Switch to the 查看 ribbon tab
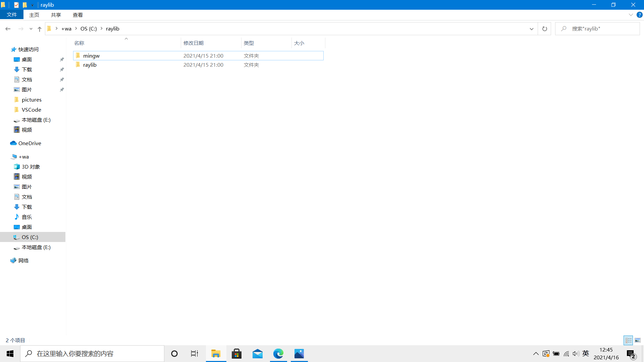644x362 pixels. click(77, 15)
